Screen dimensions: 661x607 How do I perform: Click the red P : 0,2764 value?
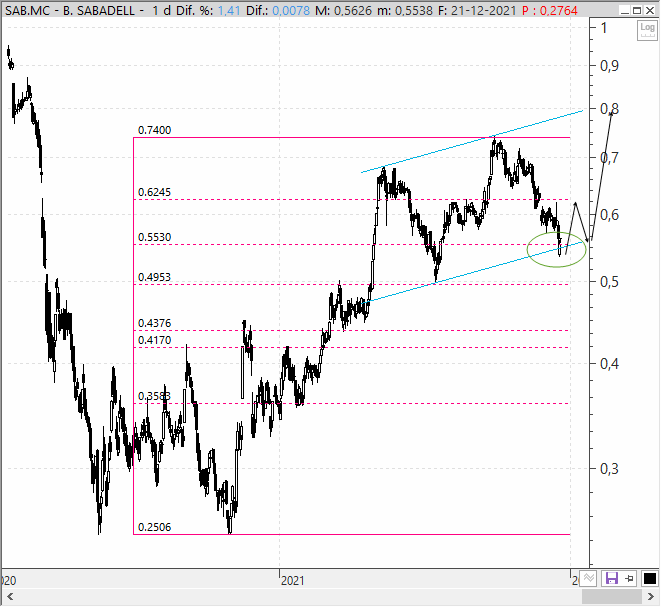tap(550, 10)
